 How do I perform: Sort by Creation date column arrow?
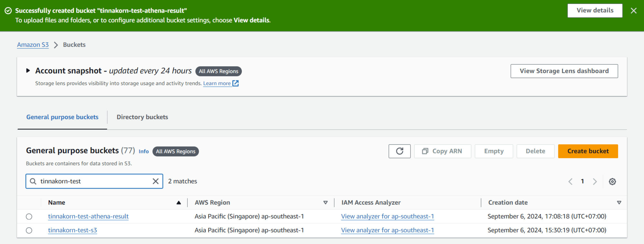pos(619,202)
